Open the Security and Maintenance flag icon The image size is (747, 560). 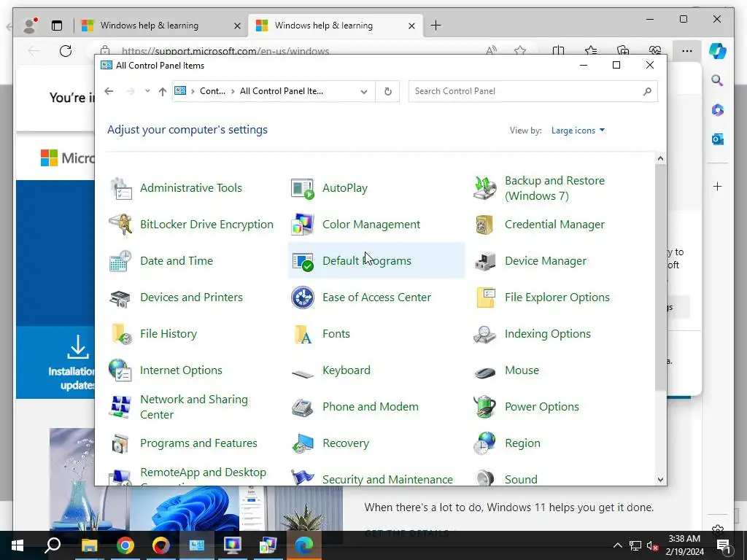tap(303, 477)
